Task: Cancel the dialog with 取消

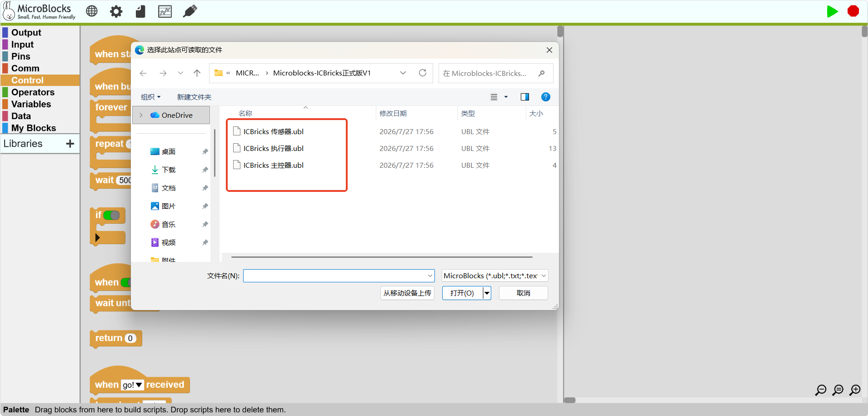Action: coord(524,293)
